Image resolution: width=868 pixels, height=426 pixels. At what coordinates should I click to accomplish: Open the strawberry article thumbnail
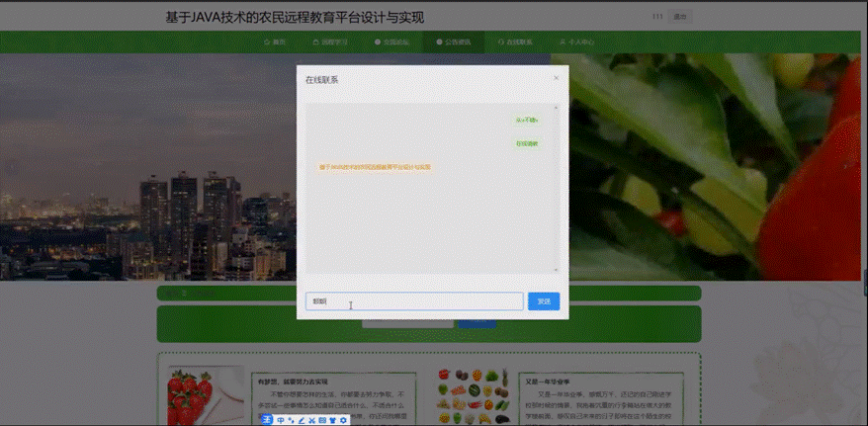click(205, 395)
